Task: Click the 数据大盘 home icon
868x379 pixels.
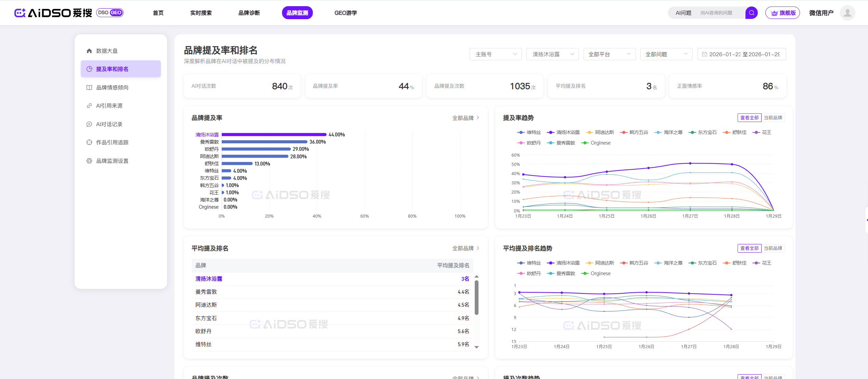Action: pos(89,51)
